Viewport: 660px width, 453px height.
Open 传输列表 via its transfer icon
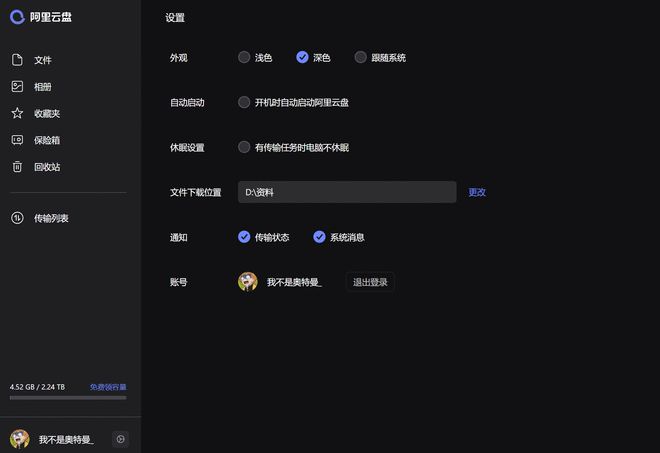tap(17, 218)
